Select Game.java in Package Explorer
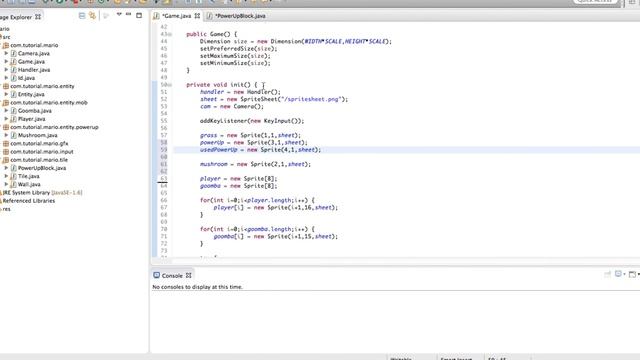The width and height of the screenshot is (640, 360). pos(31,62)
